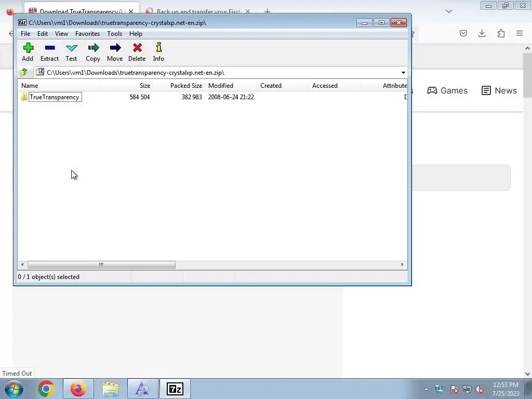Click the taskbar clock 12:53 PM
The width and height of the screenshot is (532, 399).
506,385
